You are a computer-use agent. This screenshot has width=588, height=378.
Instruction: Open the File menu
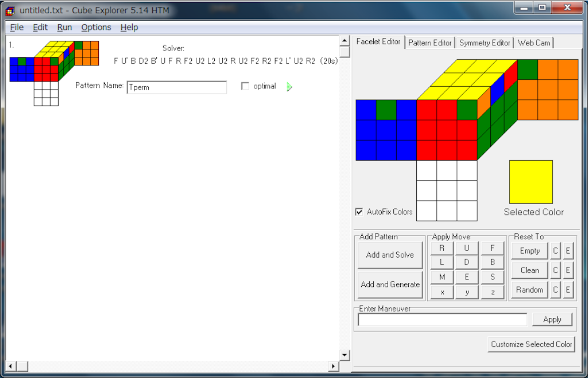tap(17, 28)
